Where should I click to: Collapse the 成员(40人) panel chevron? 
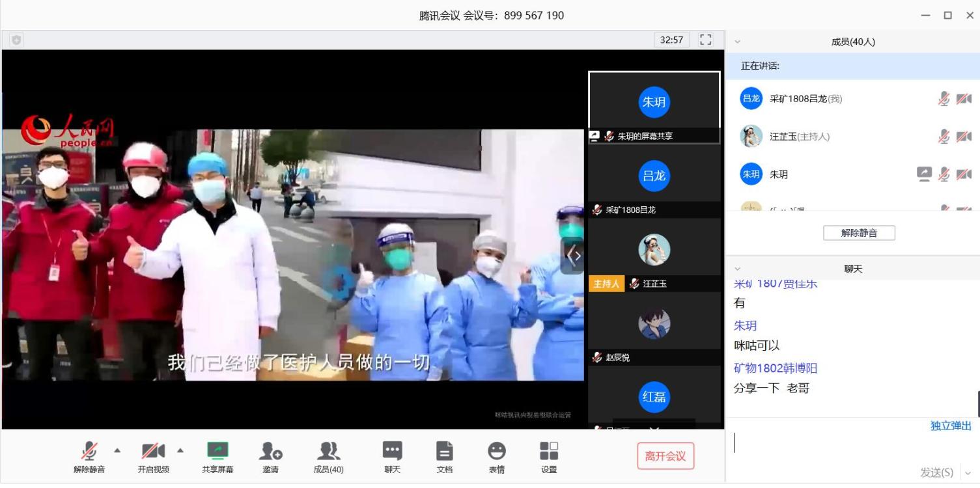click(738, 42)
